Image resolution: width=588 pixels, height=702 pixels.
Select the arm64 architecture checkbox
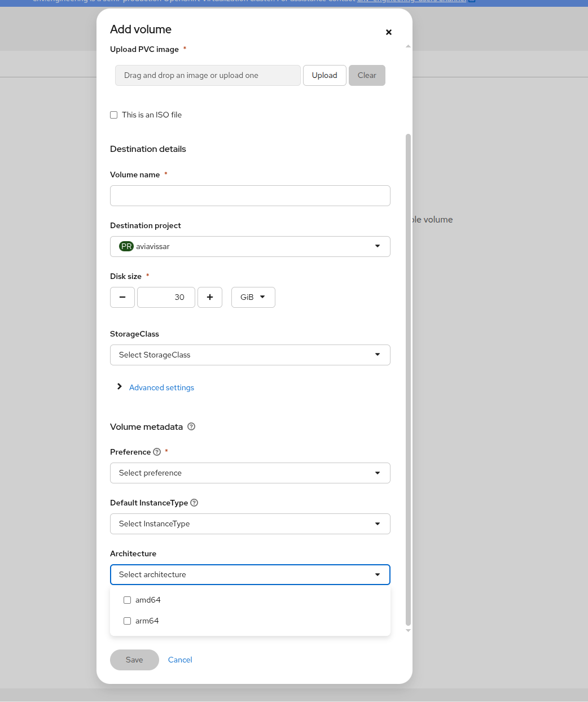[x=128, y=621]
